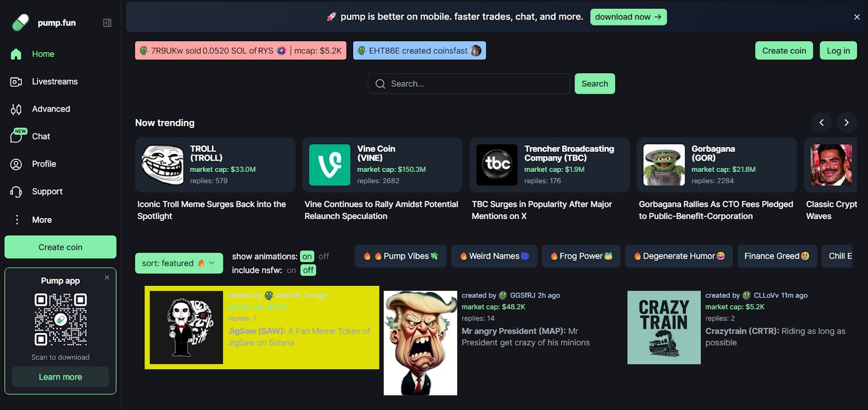Open the Vine Continues to Rally headline
Viewport: 868px width, 410px height.
(x=381, y=210)
